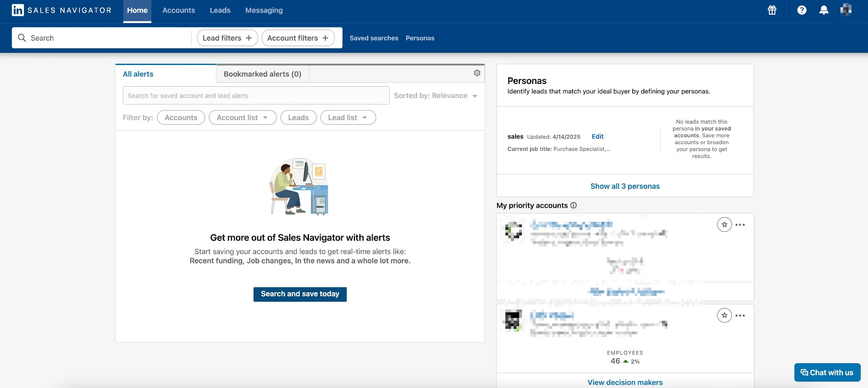
Task: Click the blurred first priority account name
Action: pos(572,224)
